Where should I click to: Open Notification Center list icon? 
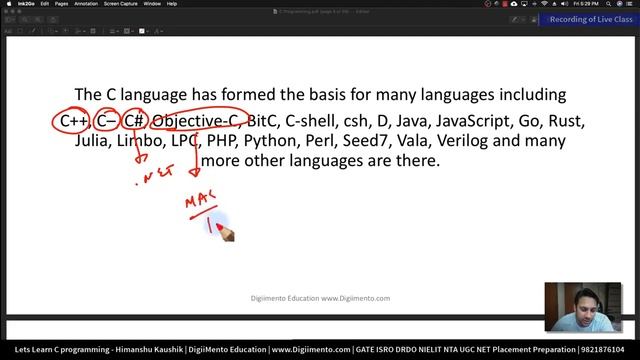point(630,4)
